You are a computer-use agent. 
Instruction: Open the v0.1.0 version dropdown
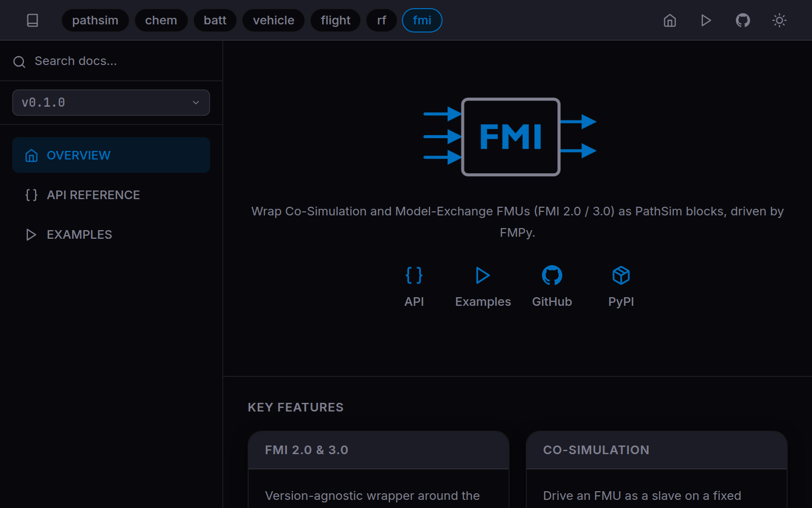coord(111,103)
